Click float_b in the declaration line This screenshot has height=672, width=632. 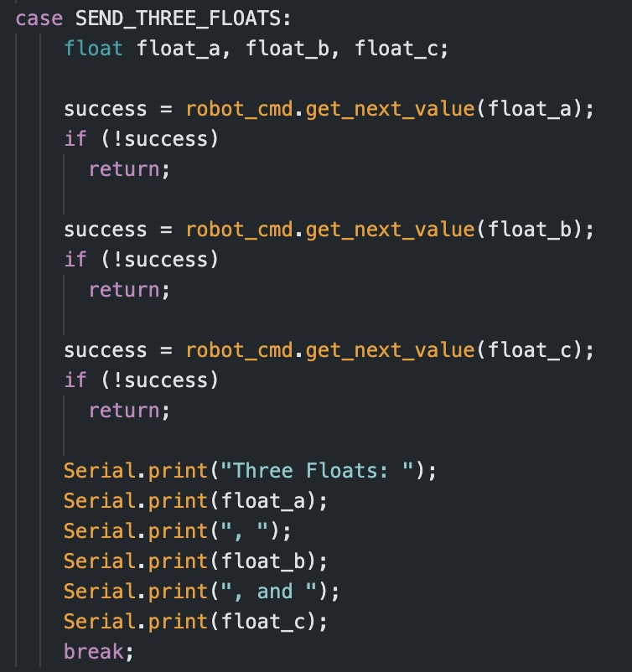pos(288,48)
